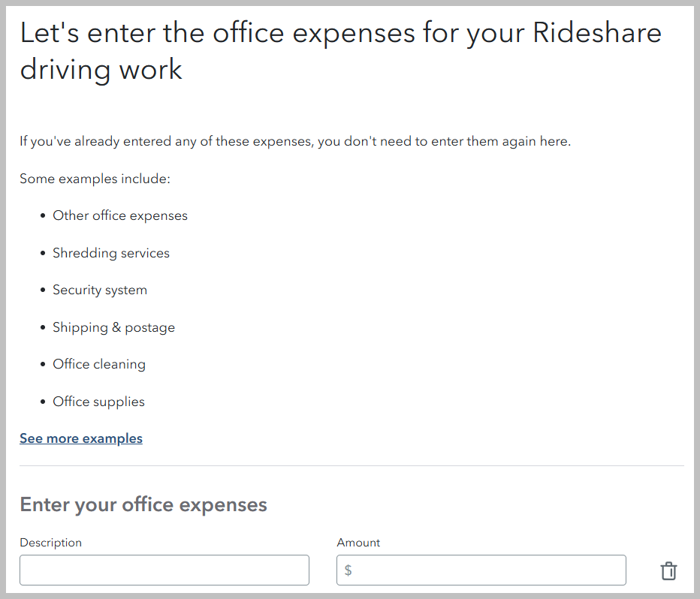The width and height of the screenshot is (700, 599).
Task: Select the "Shipping & postage" example text
Action: [x=113, y=327]
